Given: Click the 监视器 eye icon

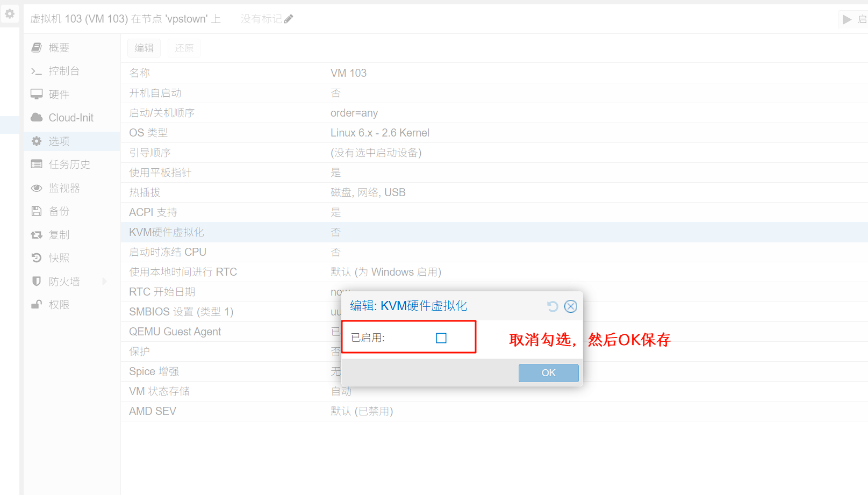Looking at the screenshot, I should pos(37,188).
